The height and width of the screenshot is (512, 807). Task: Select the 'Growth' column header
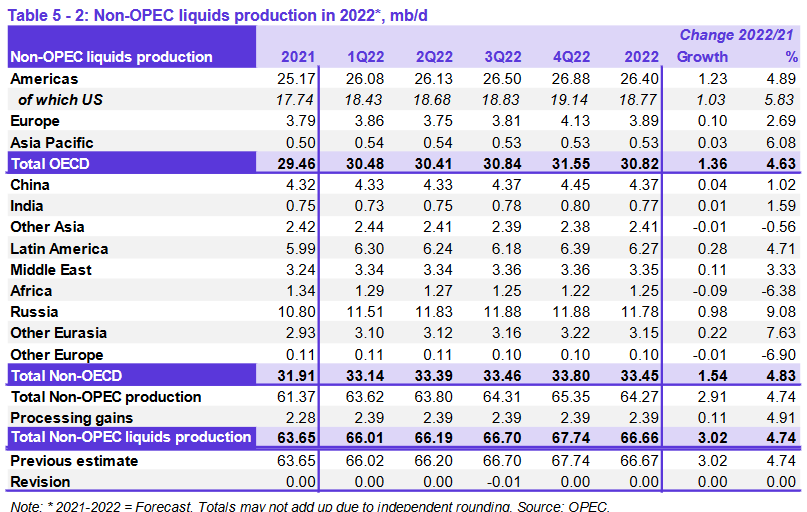pyautogui.click(x=702, y=57)
